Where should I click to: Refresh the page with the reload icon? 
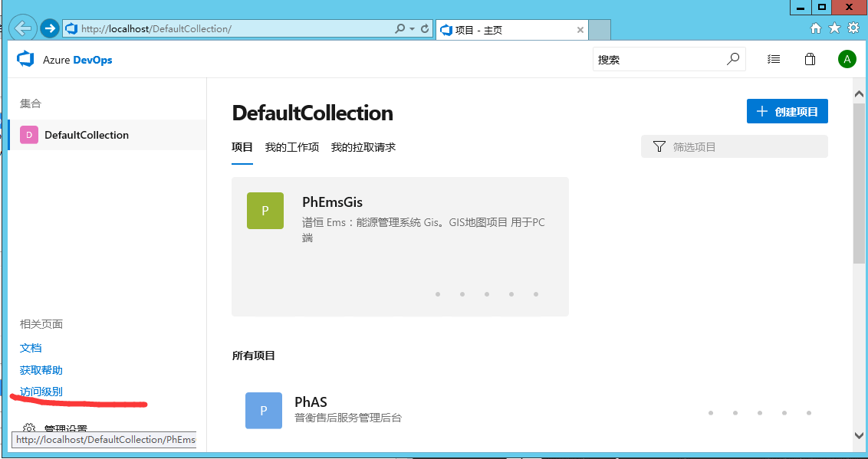(425, 29)
